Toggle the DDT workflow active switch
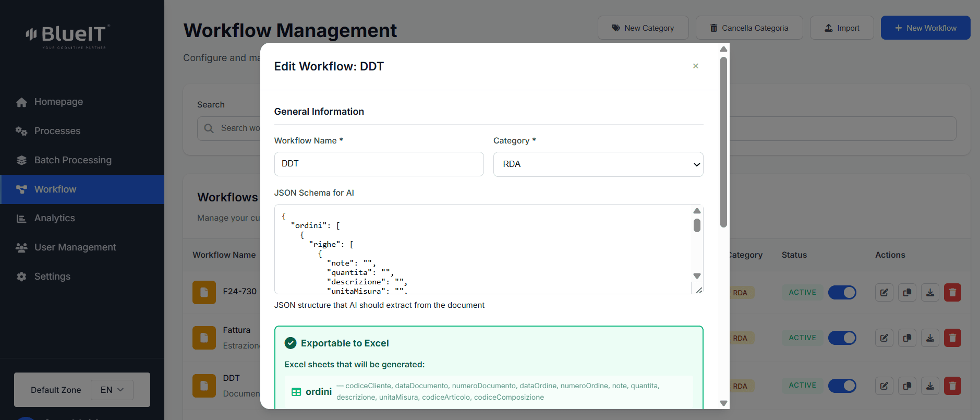This screenshot has height=420, width=980. pyautogui.click(x=842, y=386)
